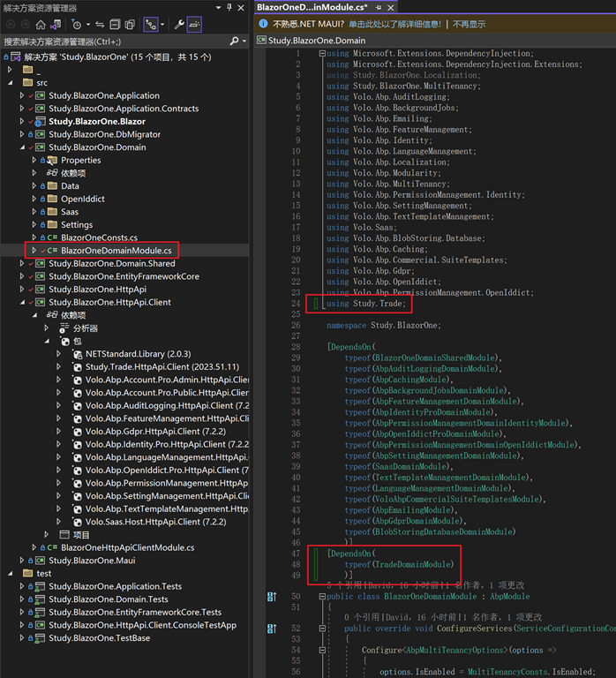The image size is (616, 678).
Task: Click the Collapse All icon in Solution Explorer
Action: point(115,25)
